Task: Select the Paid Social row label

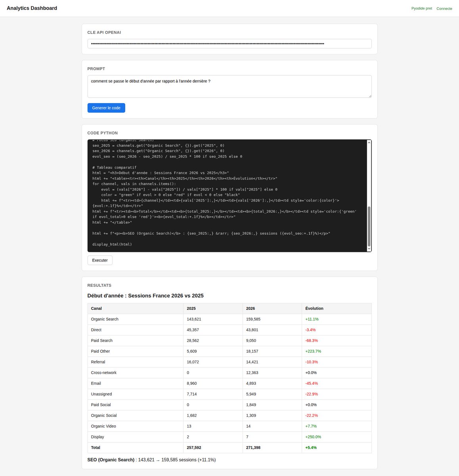Action: (101, 405)
